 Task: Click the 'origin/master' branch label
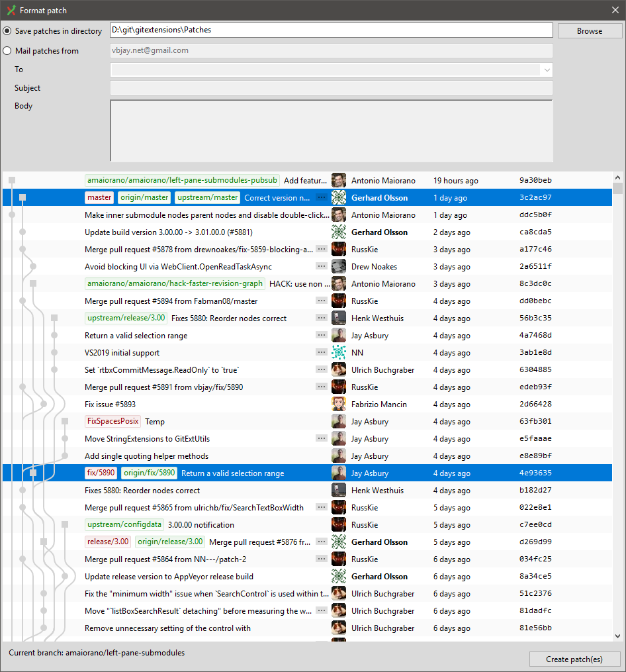pyautogui.click(x=144, y=197)
